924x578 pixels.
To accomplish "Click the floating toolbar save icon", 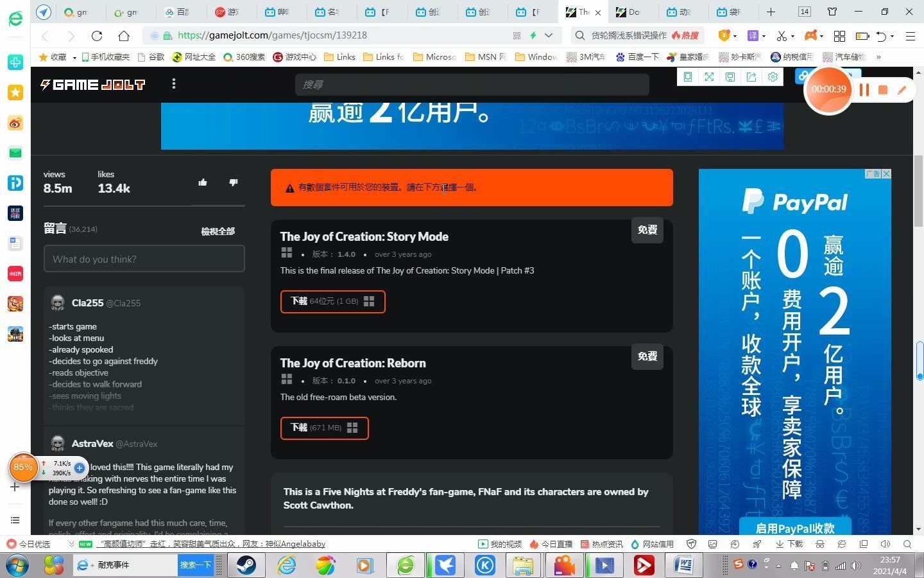I will click(x=730, y=77).
